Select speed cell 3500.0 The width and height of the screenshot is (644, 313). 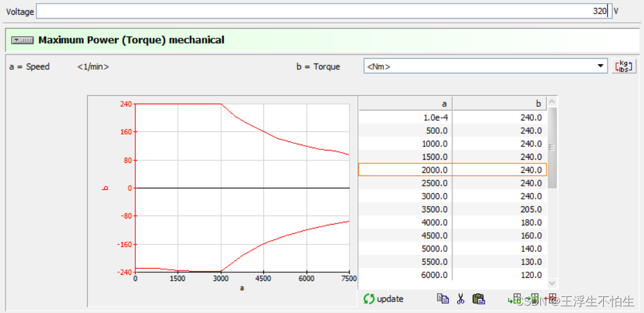pyautogui.click(x=405, y=209)
